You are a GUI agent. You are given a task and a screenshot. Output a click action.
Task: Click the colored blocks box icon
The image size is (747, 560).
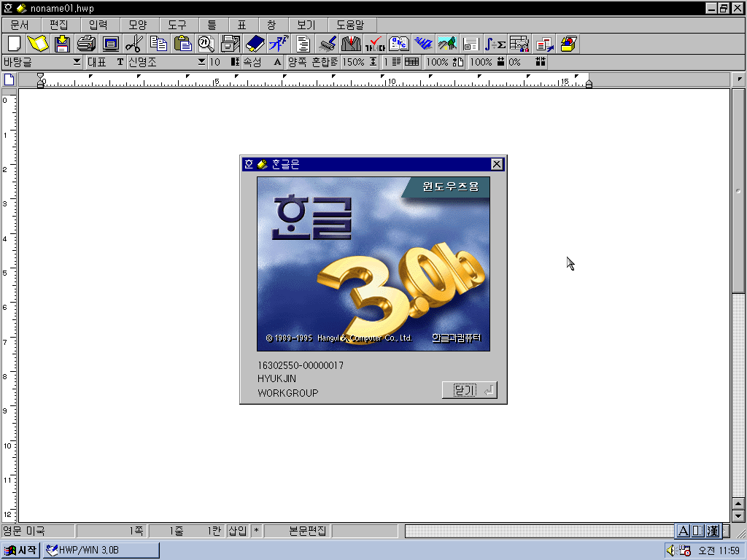pyautogui.click(x=568, y=44)
